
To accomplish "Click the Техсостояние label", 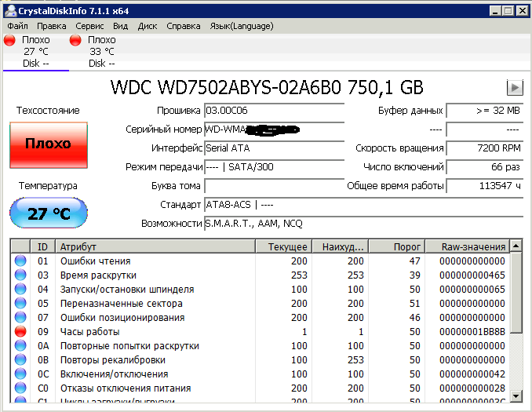I will click(x=48, y=111).
